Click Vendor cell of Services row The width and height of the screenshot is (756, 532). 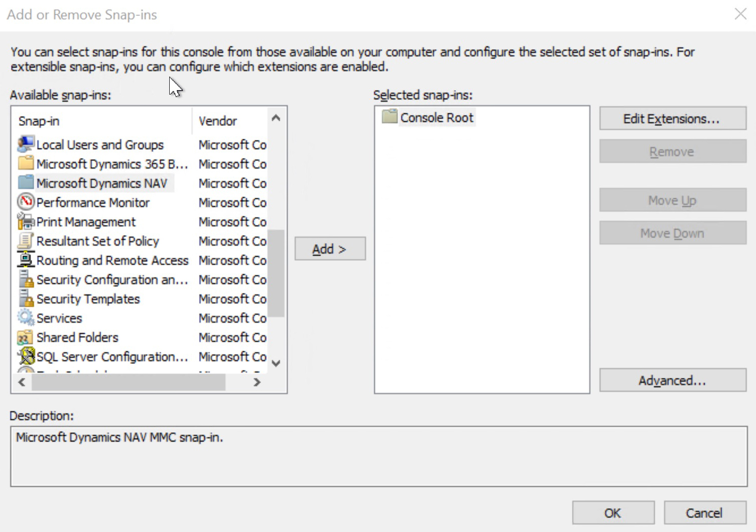(x=232, y=318)
